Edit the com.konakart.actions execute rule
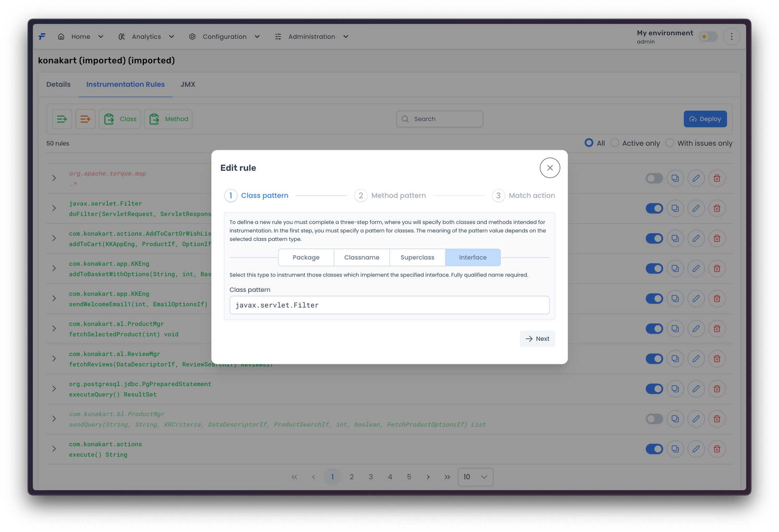The image size is (779, 532). click(x=696, y=449)
